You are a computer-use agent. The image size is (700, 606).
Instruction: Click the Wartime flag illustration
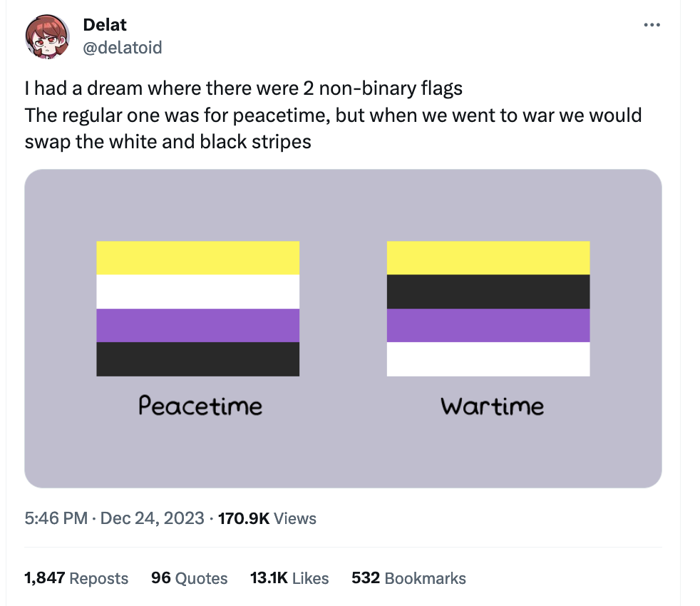(x=488, y=309)
